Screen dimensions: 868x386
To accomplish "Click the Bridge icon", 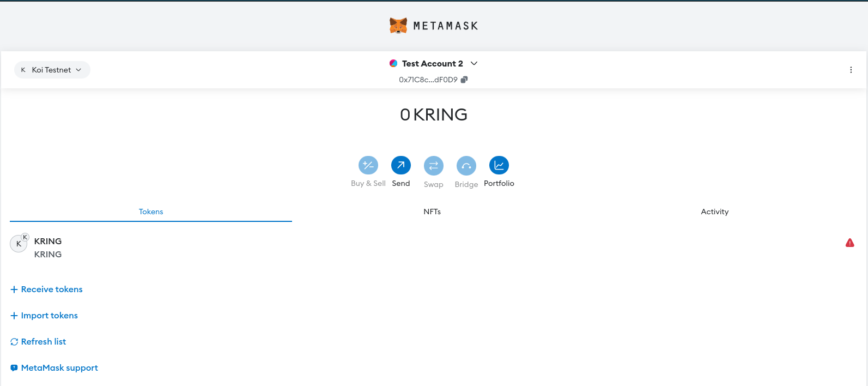I will tap(466, 166).
